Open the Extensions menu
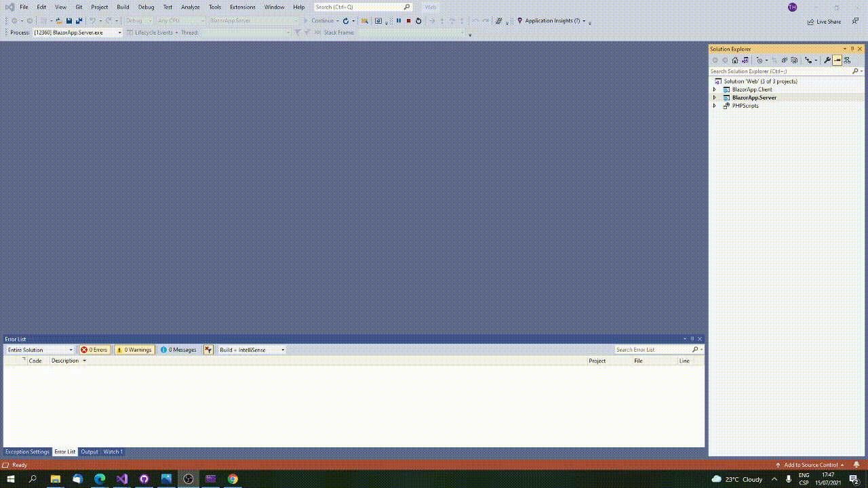Screen dimensions: 868x488 pyautogui.click(x=243, y=7)
